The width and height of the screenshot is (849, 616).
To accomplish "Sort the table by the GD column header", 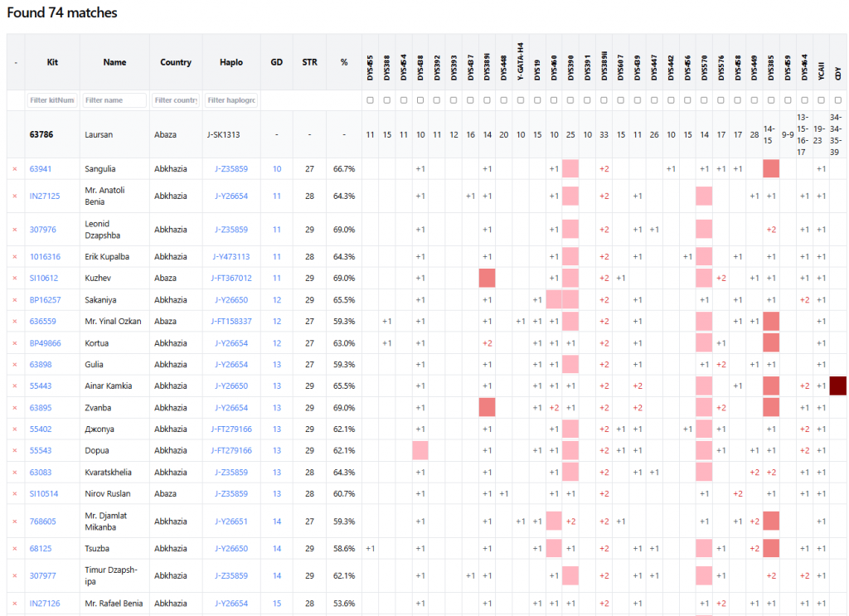I will click(276, 62).
